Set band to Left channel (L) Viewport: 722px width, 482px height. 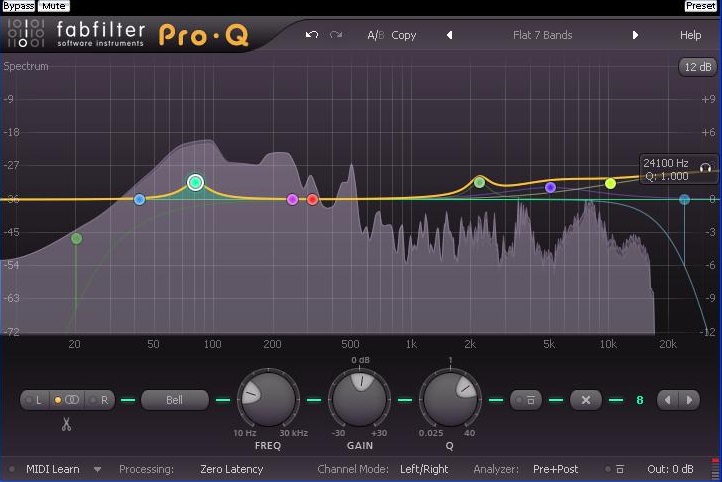point(35,400)
